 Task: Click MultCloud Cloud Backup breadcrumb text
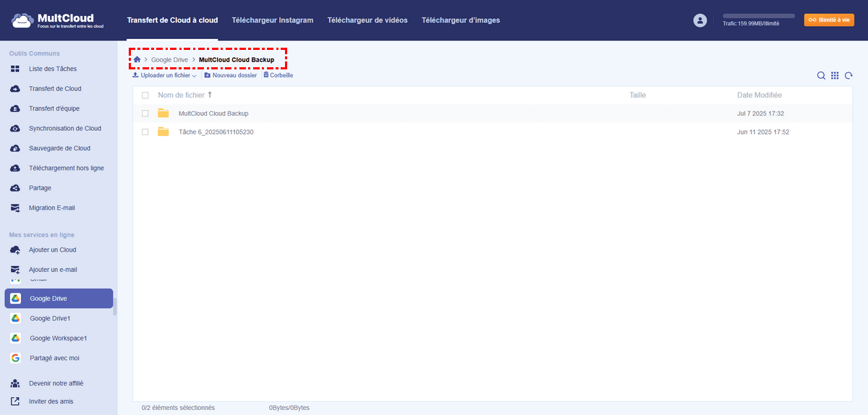pos(236,59)
